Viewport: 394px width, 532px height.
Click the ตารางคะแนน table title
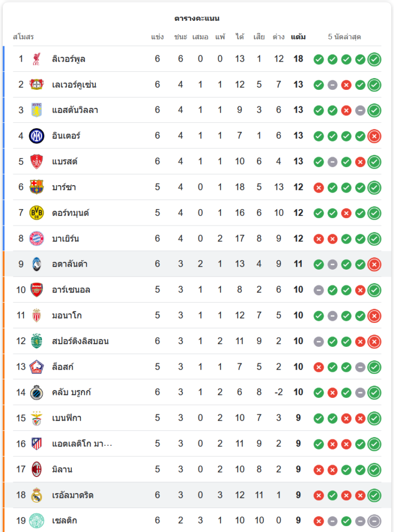[197, 19]
